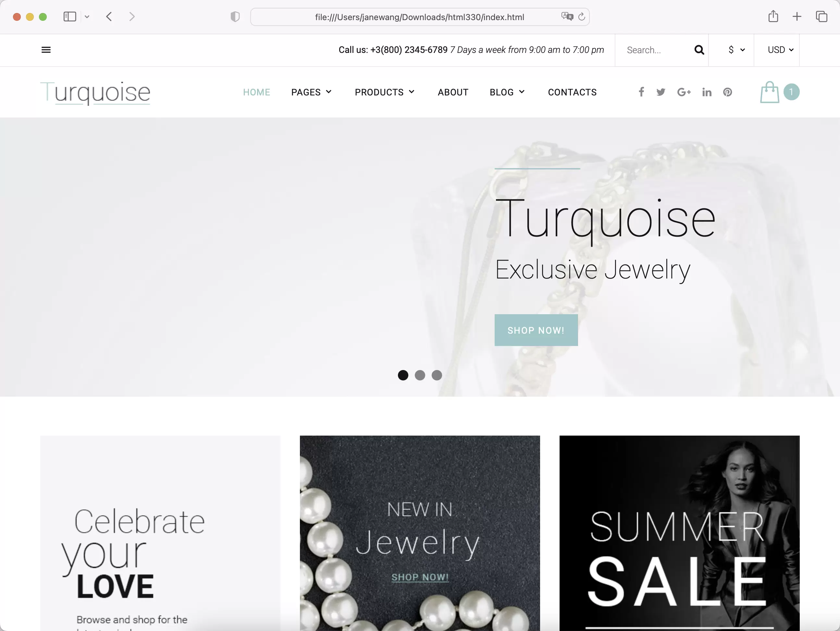Screen dimensions: 840x631
Task: Open the Twitter social icon
Action: (x=661, y=92)
